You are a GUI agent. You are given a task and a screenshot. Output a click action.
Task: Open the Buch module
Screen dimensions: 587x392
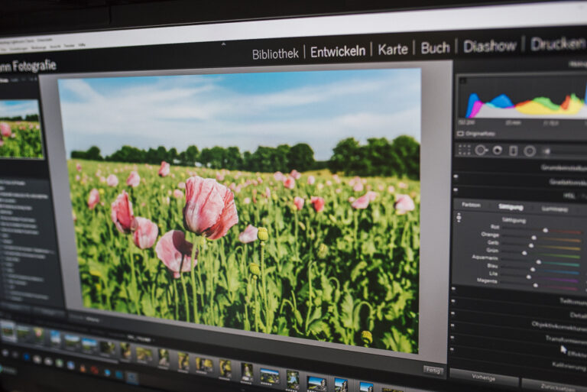(435, 47)
